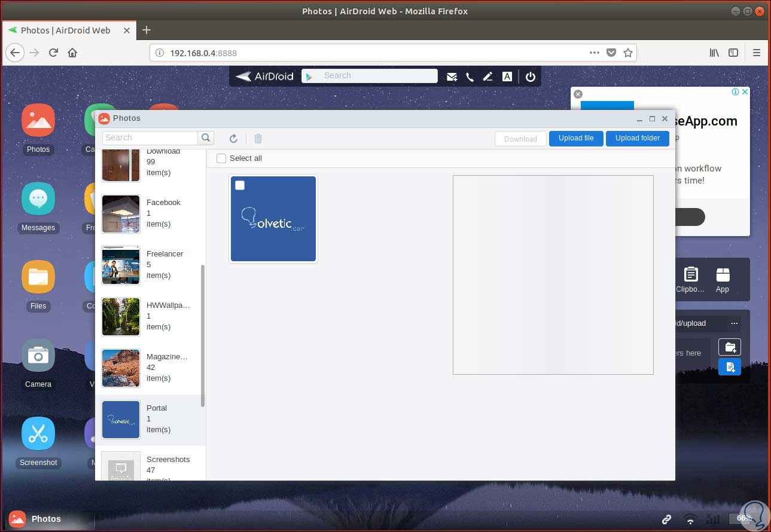This screenshot has height=532, width=771.
Task: Click the AirDroid logo
Action: click(x=264, y=77)
